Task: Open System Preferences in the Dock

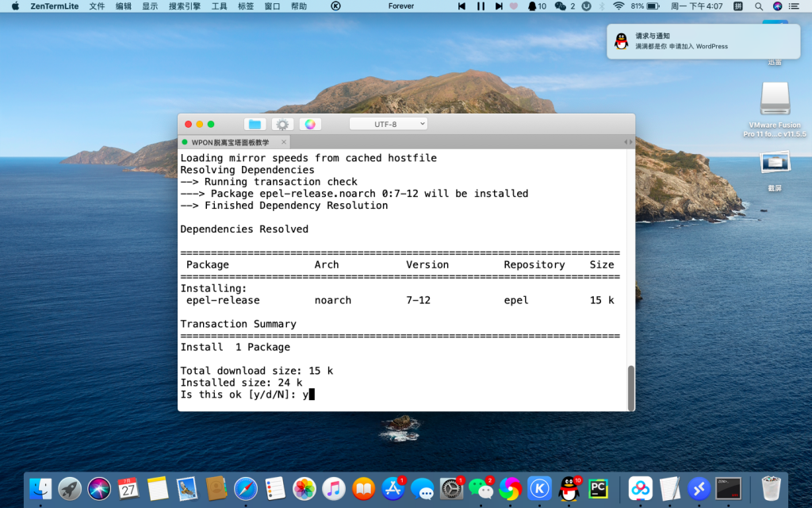Action: (451, 488)
